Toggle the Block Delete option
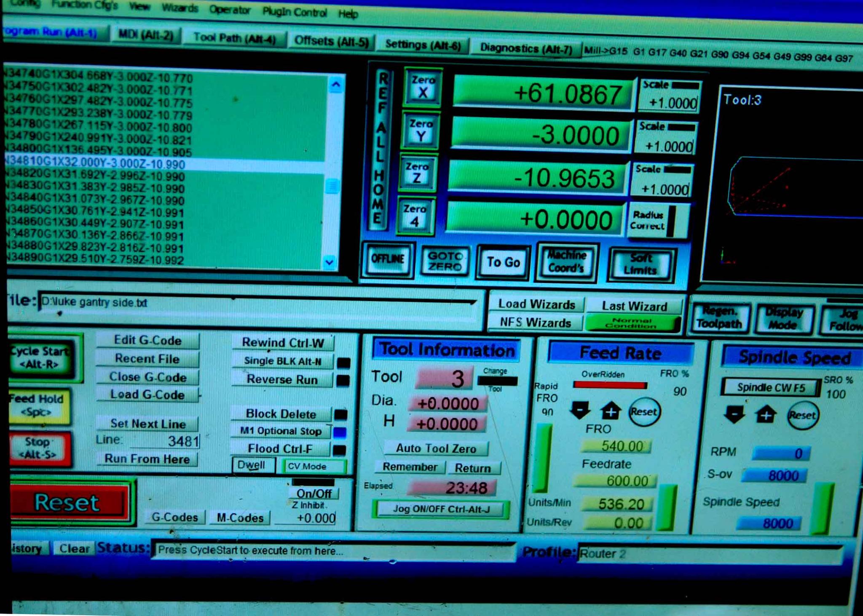This screenshot has height=616, width=863. [281, 414]
